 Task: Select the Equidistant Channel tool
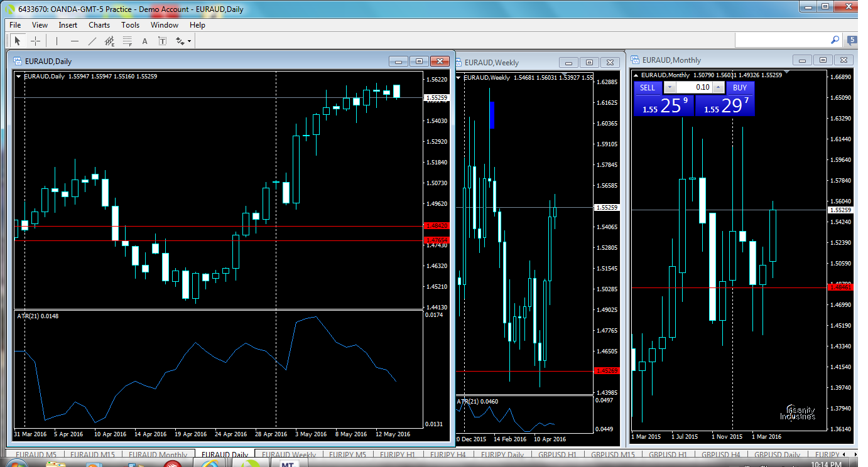(x=110, y=41)
